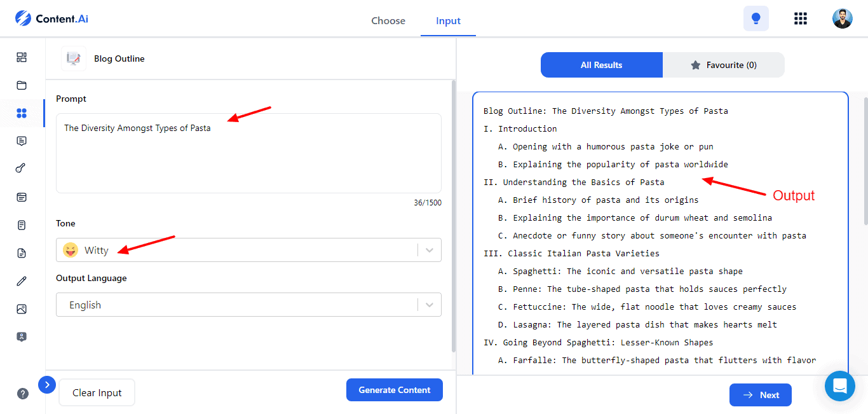Viewport: 868px width, 414px height.
Task: Switch to the Choose tab
Action: coord(388,20)
